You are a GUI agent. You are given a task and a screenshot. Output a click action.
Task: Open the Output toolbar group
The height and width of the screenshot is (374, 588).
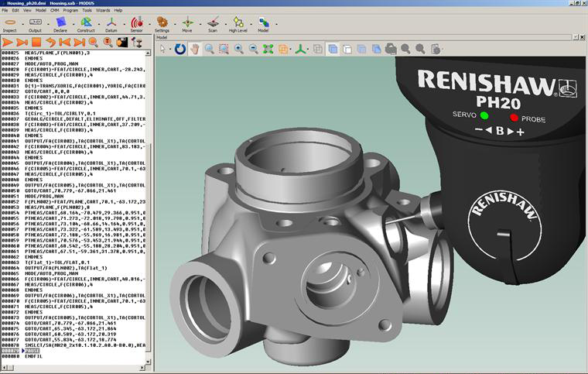click(35, 25)
